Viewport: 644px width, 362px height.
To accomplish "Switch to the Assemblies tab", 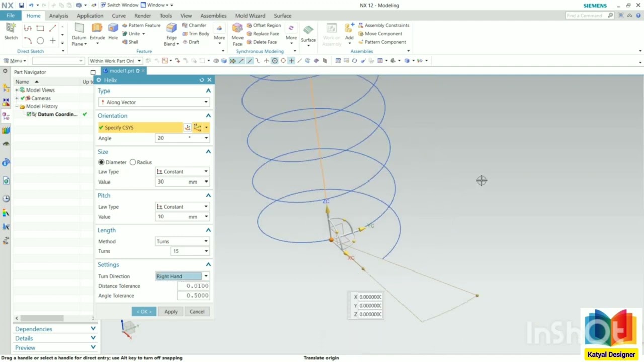I will pyautogui.click(x=213, y=16).
